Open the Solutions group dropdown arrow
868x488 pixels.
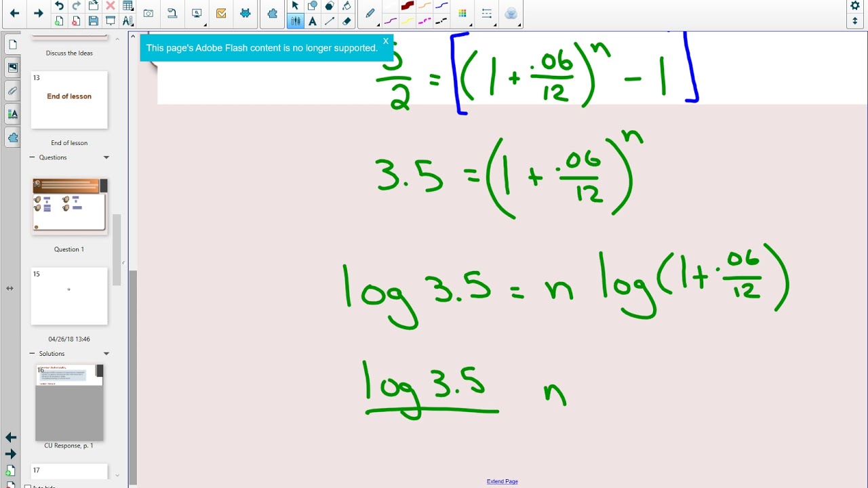coord(106,353)
